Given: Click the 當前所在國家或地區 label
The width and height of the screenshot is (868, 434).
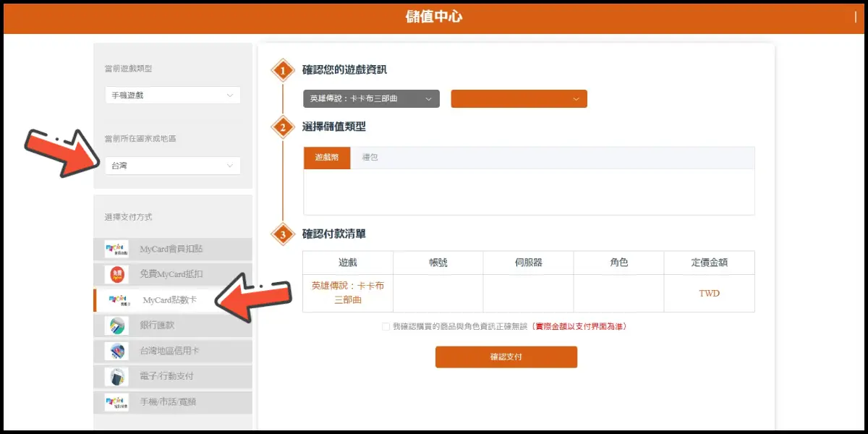Looking at the screenshot, I should [x=140, y=138].
